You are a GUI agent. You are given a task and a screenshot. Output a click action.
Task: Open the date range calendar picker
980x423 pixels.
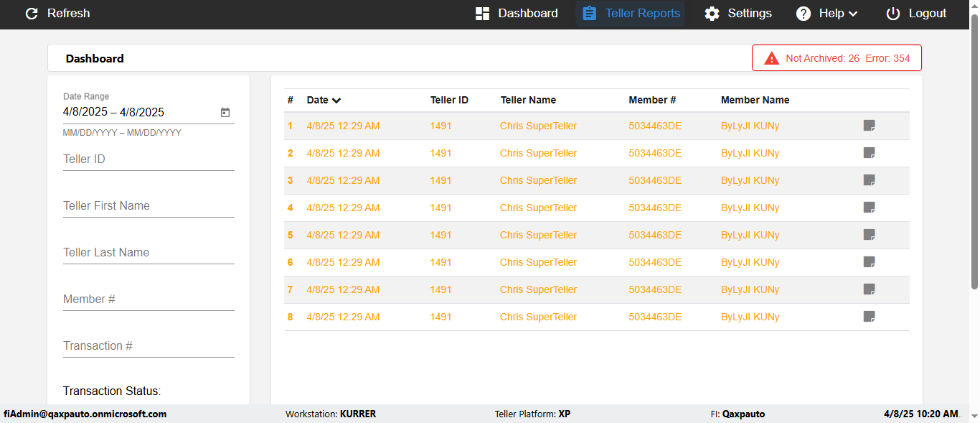[225, 113]
